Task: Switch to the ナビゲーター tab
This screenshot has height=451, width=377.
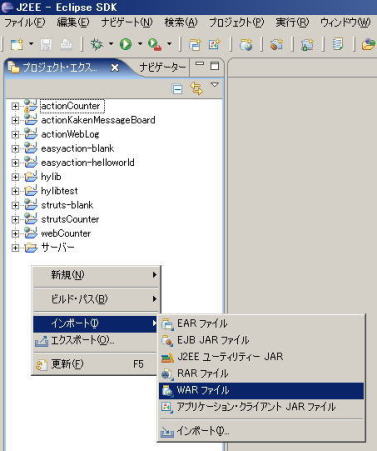Action: [162, 67]
